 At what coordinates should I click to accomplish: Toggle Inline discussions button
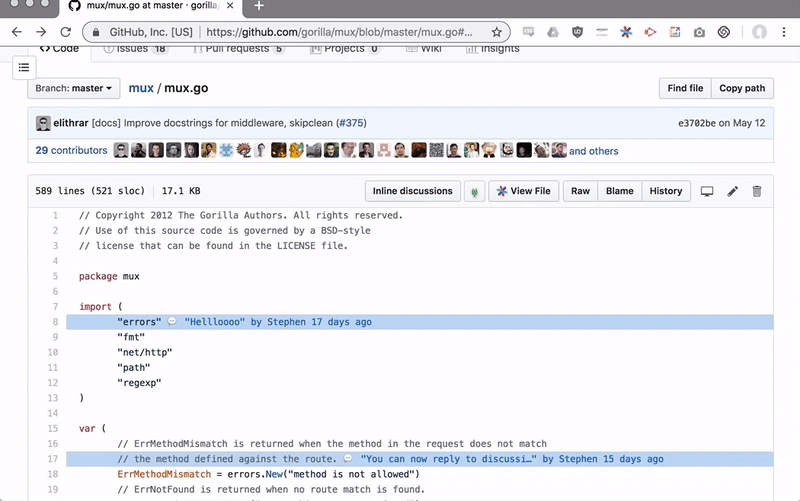click(x=412, y=191)
